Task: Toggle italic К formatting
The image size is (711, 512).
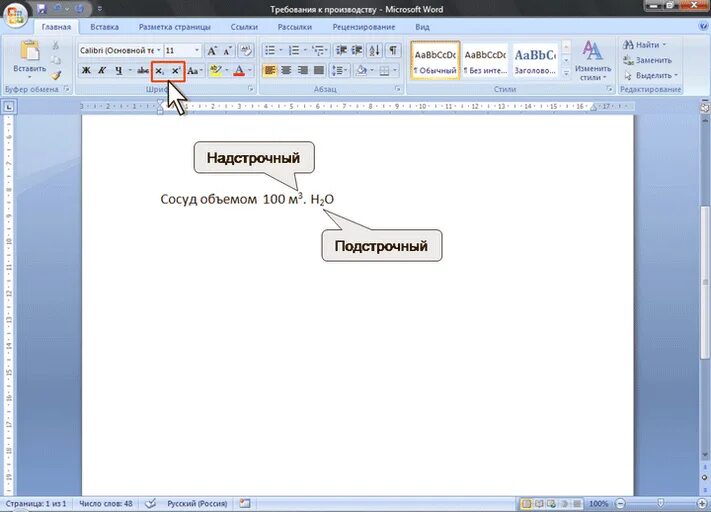Action: point(102,70)
